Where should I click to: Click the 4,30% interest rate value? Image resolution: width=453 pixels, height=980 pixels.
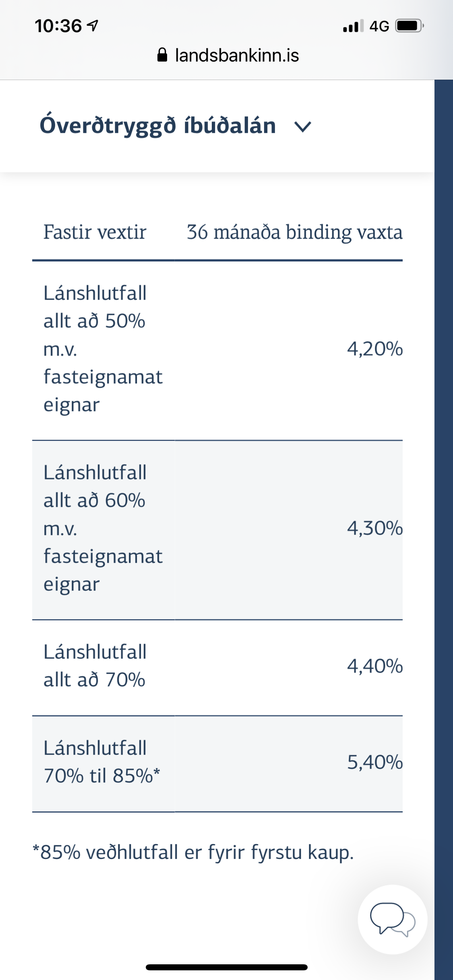(374, 528)
